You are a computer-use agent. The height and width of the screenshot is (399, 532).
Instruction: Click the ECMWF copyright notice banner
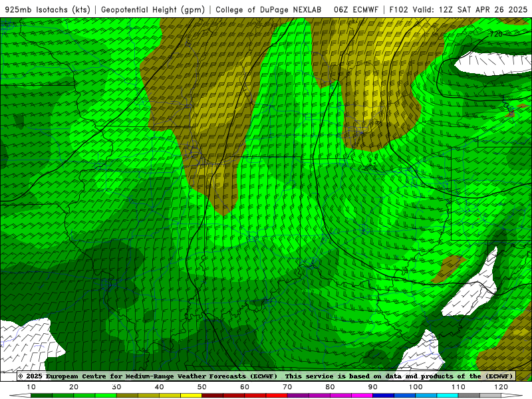tap(266, 376)
